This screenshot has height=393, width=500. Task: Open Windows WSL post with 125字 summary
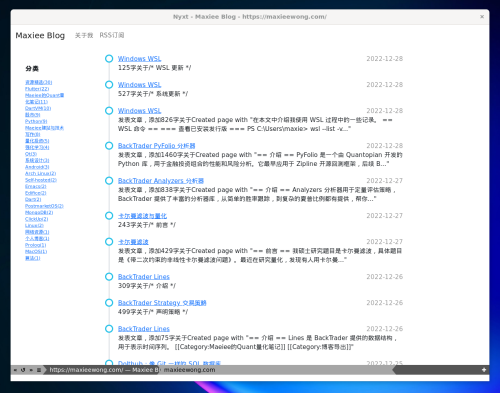tap(139, 59)
